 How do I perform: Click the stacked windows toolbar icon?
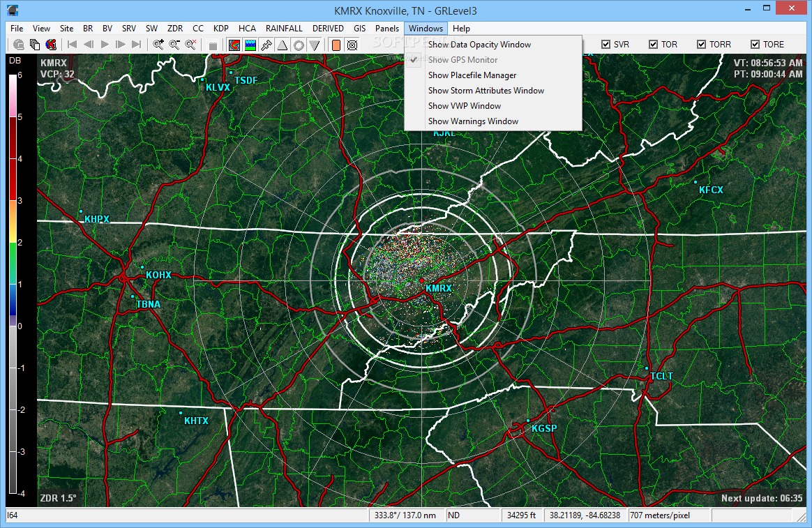35,45
